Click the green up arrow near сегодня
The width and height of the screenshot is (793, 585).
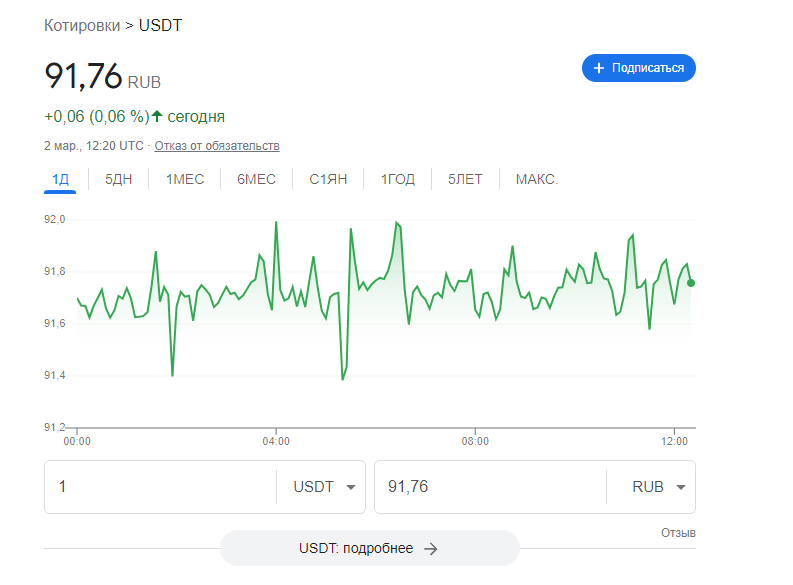[157, 116]
